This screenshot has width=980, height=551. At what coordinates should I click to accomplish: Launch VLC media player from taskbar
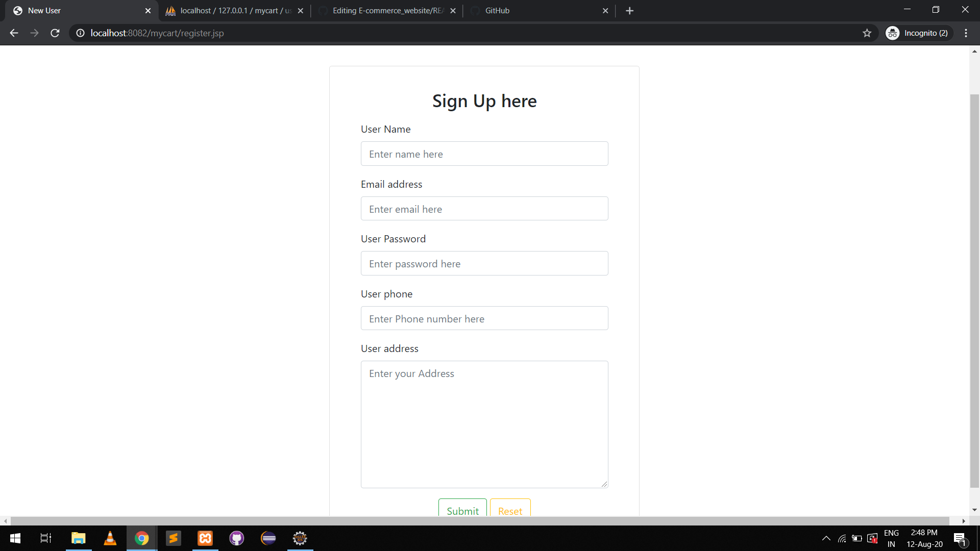tap(110, 538)
